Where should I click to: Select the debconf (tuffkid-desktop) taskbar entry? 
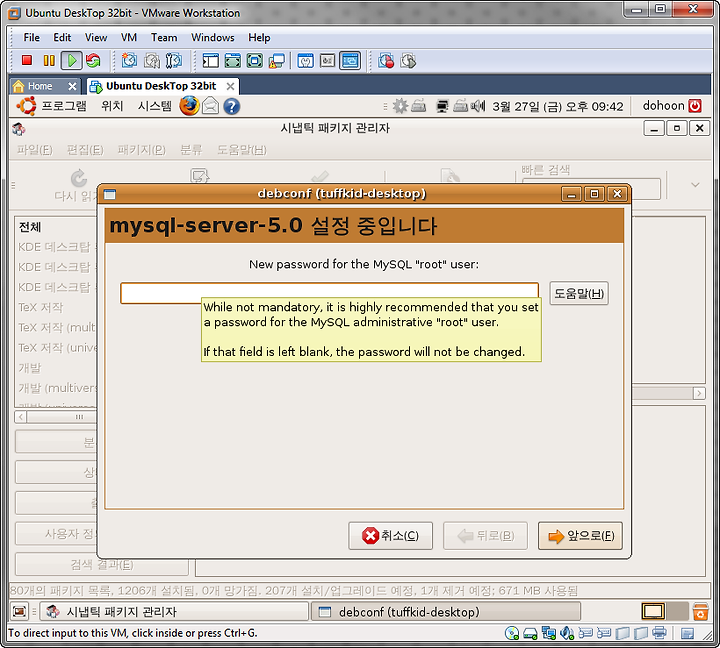[x=446, y=612]
